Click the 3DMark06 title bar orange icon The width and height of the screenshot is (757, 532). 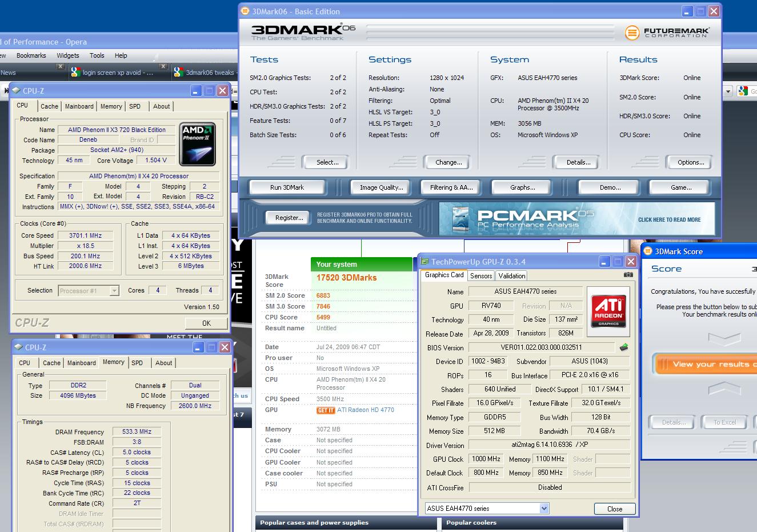point(245,11)
